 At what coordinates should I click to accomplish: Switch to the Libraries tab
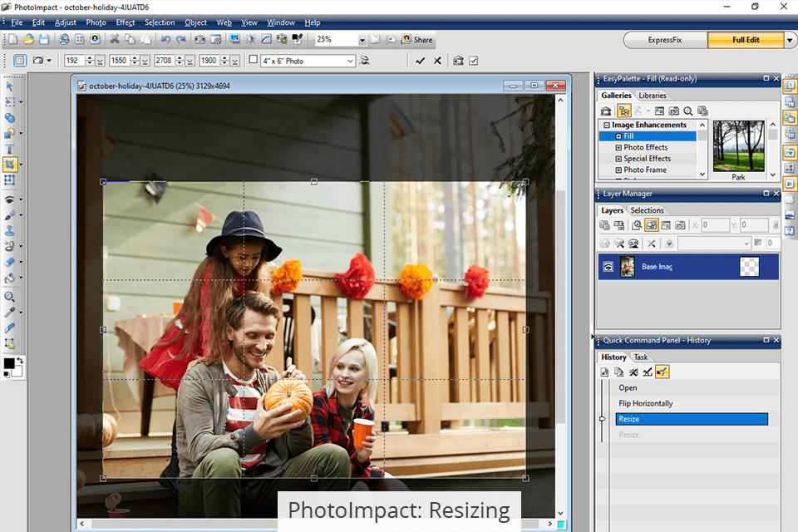click(x=653, y=96)
